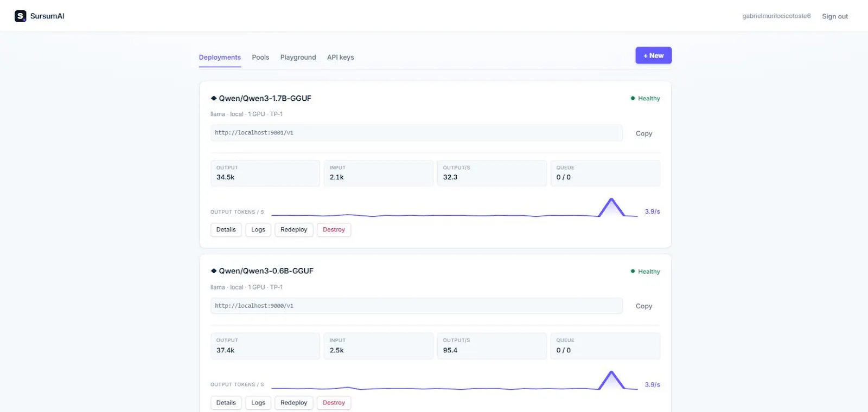The image size is (868, 412).
Task: Open Details for Qwen3-0.6B-GGUF
Action: (x=226, y=403)
